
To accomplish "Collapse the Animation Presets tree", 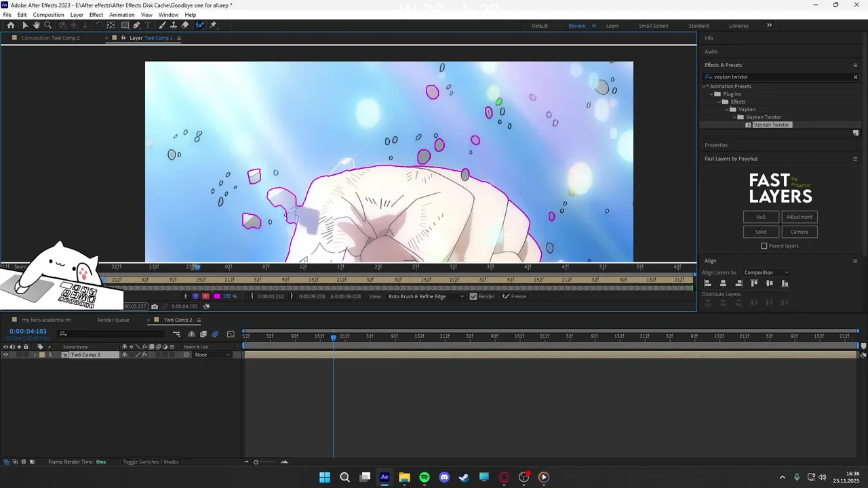I will coord(705,86).
